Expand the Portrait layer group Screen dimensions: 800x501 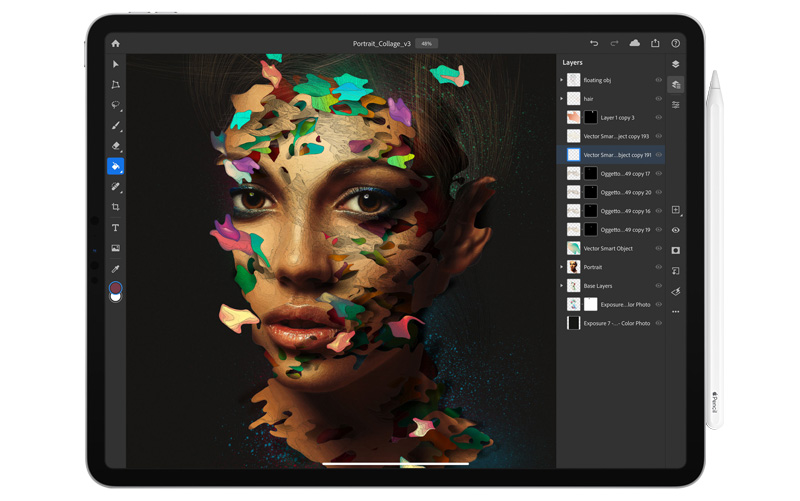(x=562, y=267)
